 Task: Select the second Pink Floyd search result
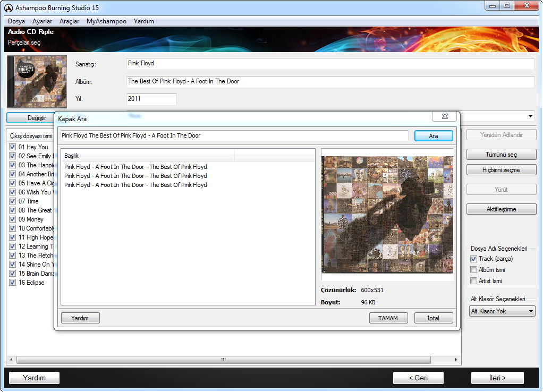click(x=136, y=176)
